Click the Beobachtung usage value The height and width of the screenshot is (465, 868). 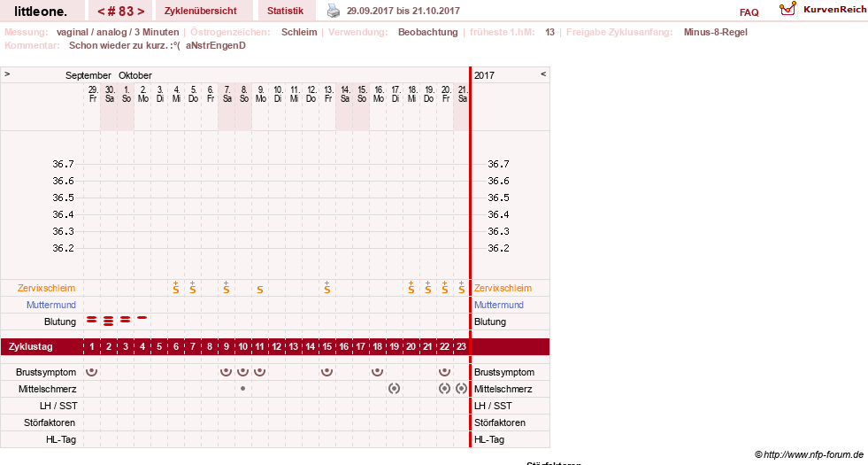(428, 32)
